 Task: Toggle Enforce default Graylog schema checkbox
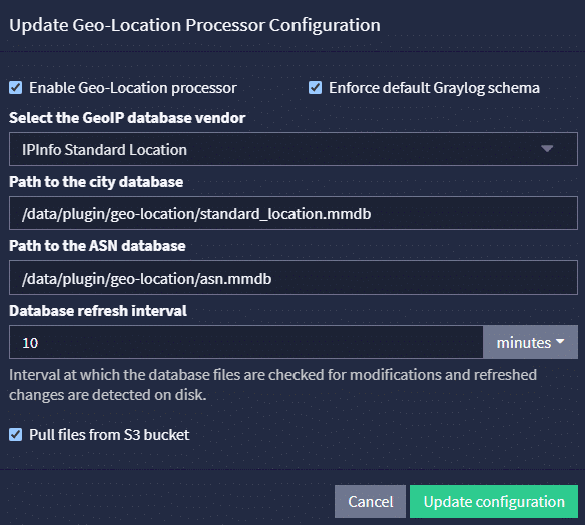(315, 88)
